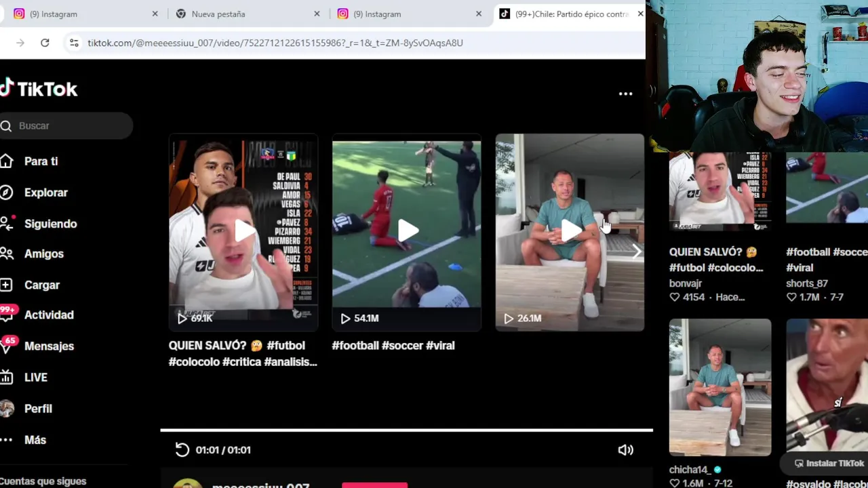This screenshot has height=488, width=868.
Task: Click the #colocolo hashtag in caption
Action: click(x=194, y=362)
